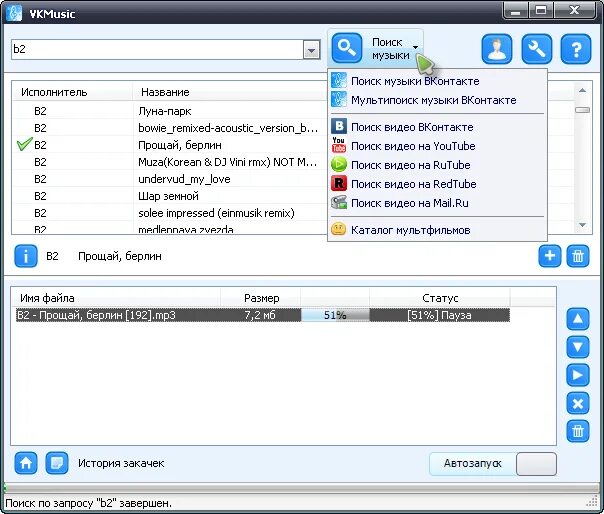Select bowie_remixed-acoustic_version track

coord(169,128)
